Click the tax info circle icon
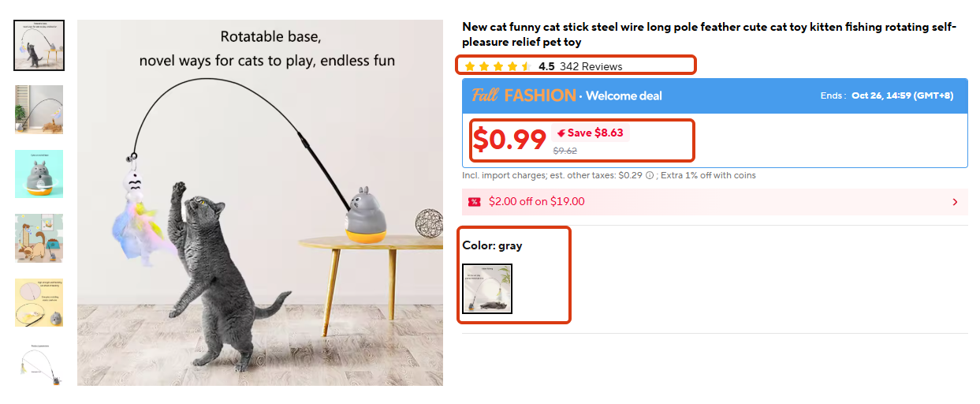The height and width of the screenshot is (404, 980). point(650,176)
